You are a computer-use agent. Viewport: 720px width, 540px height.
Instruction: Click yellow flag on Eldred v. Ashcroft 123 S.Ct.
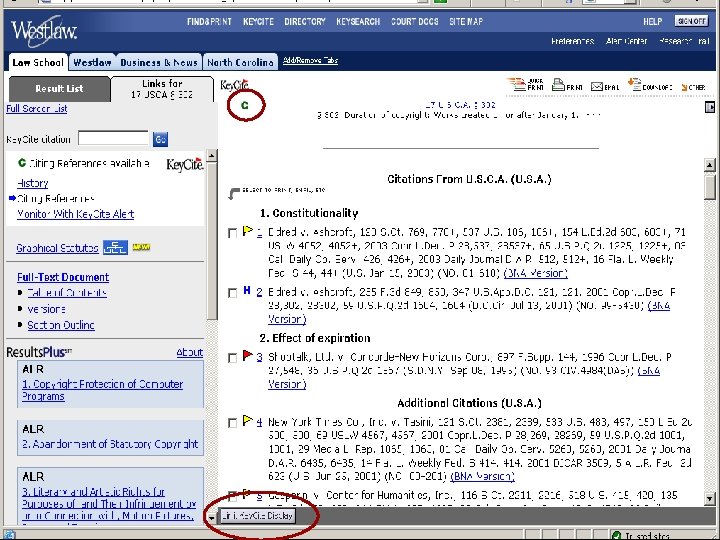click(x=248, y=230)
